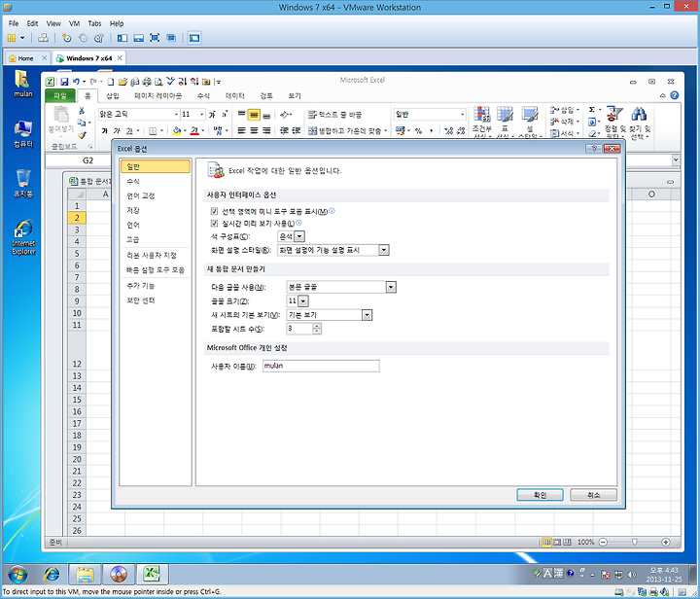
Task: Click the Excel Help question mark icon
Action: tap(675, 95)
